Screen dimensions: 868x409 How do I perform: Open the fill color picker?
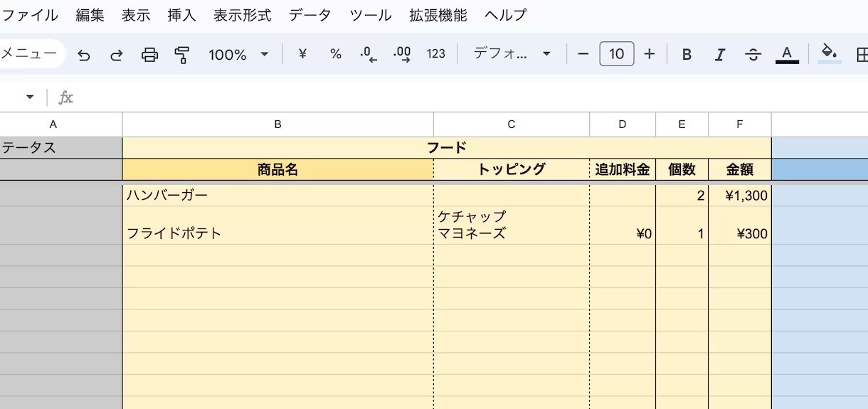click(829, 54)
